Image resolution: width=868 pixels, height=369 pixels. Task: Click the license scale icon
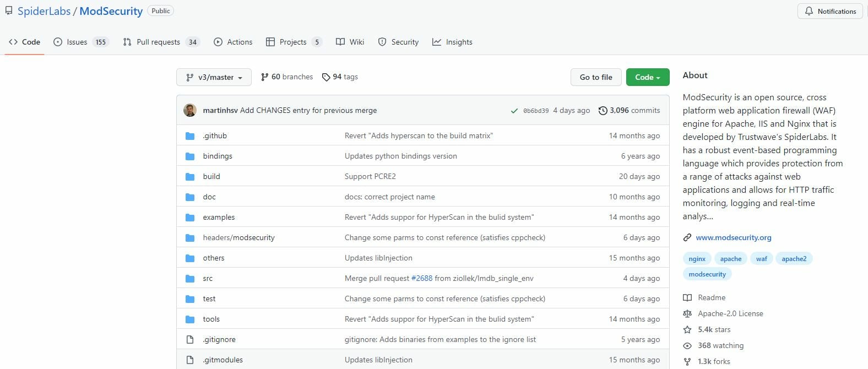pyautogui.click(x=687, y=314)
